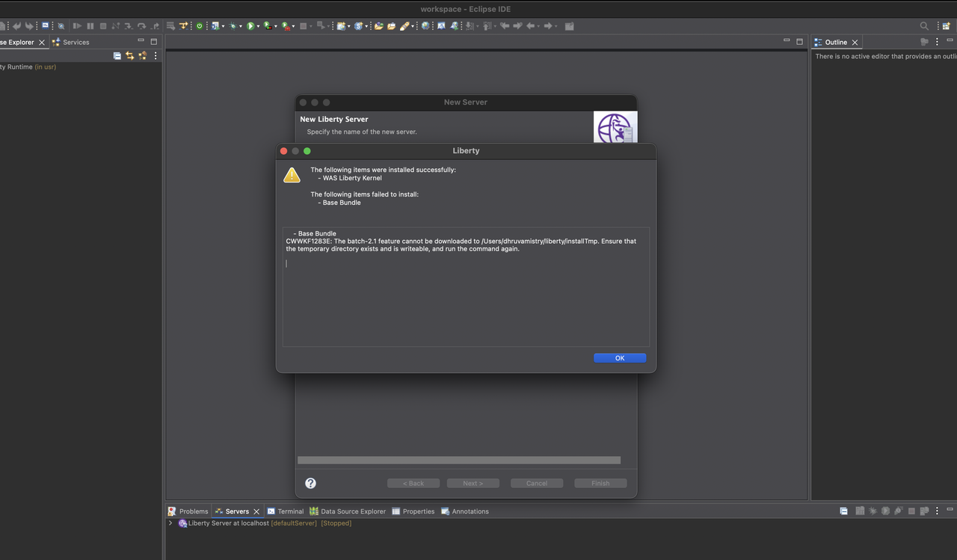
Task: Click the Liberty server image in wizard header
Action: tap(615, 127)
